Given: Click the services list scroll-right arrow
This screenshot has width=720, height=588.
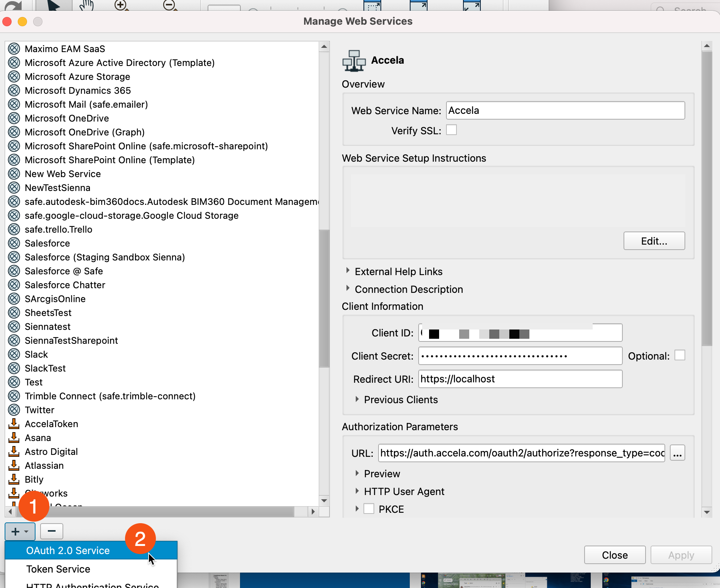Looking at the screenshot, I should coord(313,512).
